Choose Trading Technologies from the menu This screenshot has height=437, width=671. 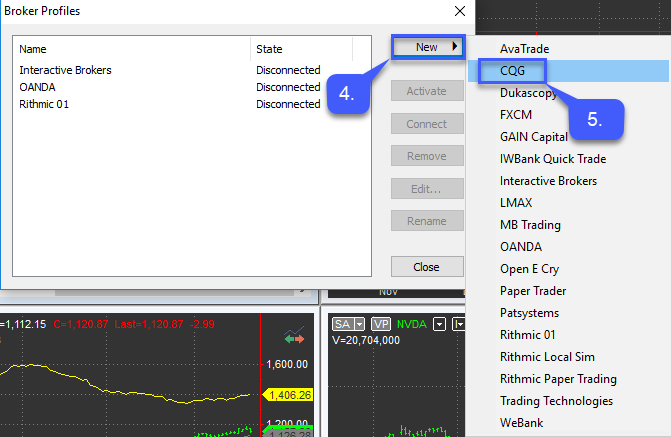(x=556, y=401)
